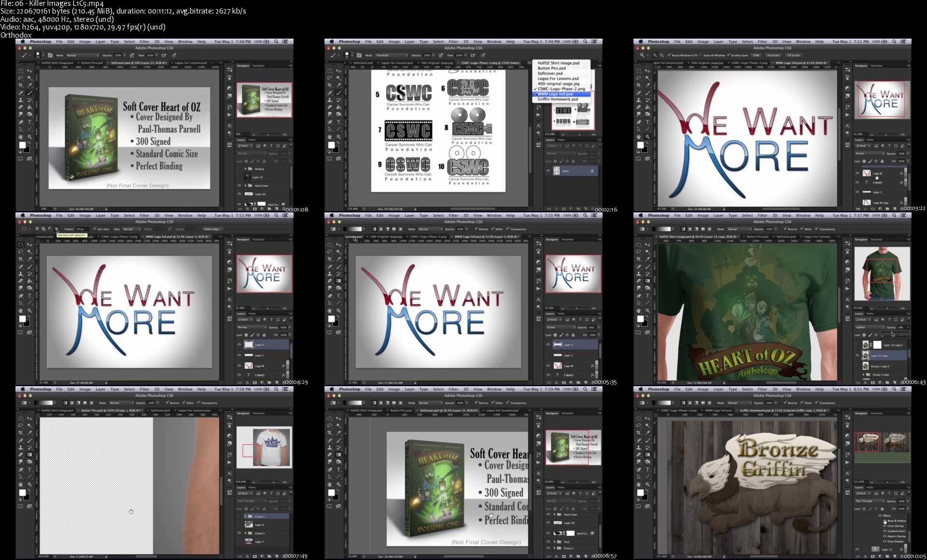Screen dimensions: 927x560
Task: Toggle Anti-alias checkbox in 00:04:29 frame
Action: tap(95, 229)
